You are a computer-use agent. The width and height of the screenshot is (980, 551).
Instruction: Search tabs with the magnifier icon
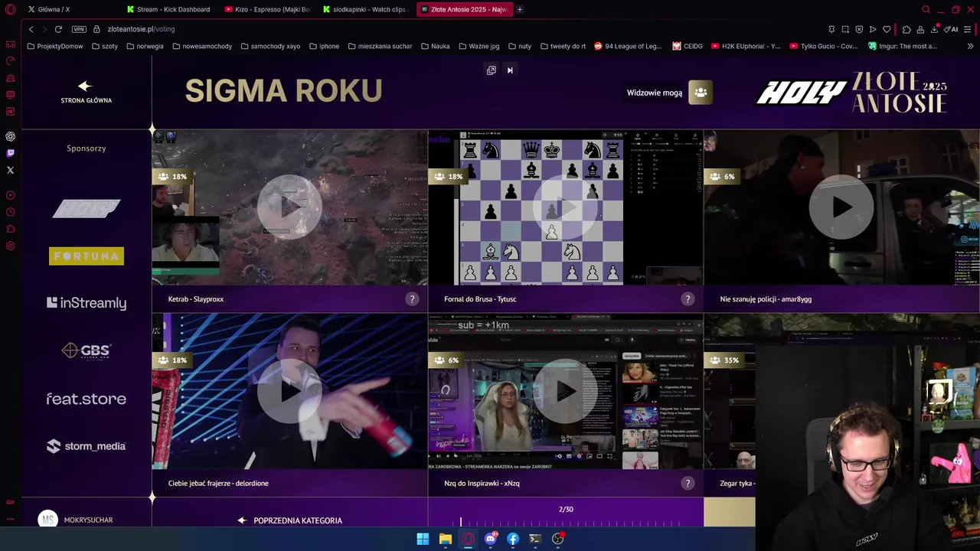tap(926, 9)
